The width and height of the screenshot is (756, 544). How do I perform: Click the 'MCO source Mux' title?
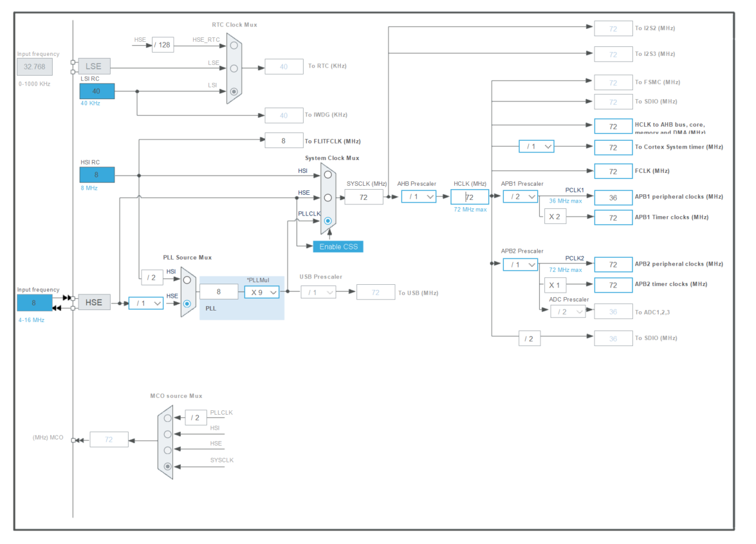[176, 395]
